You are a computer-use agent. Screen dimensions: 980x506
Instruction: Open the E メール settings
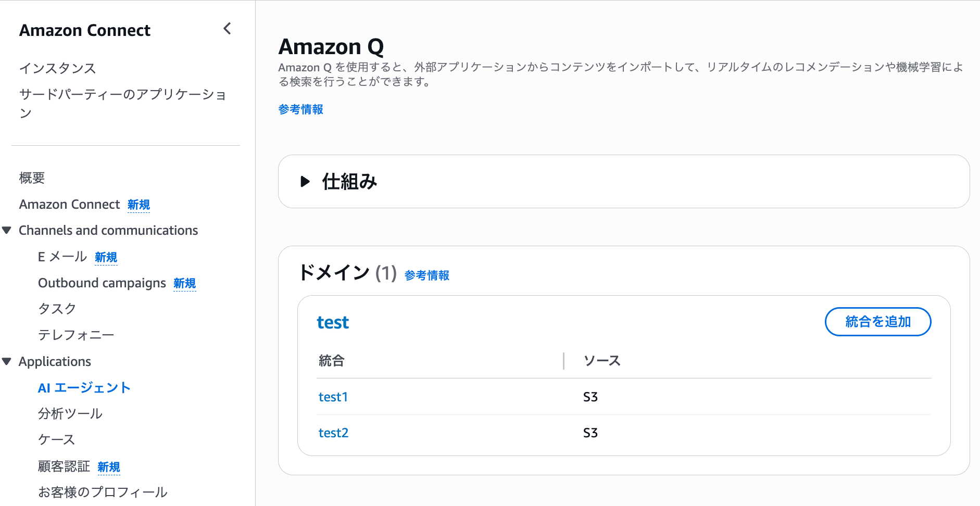coord(61,256)
